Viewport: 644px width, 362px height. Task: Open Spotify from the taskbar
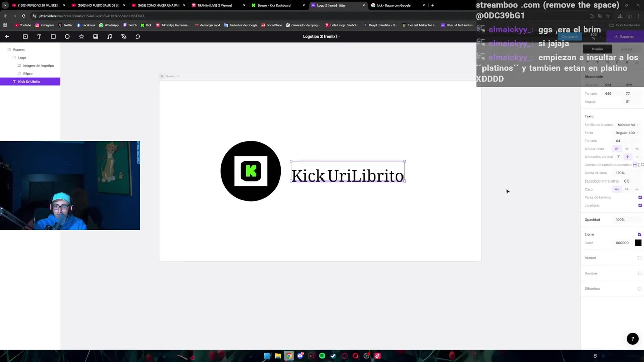point(322,356)
